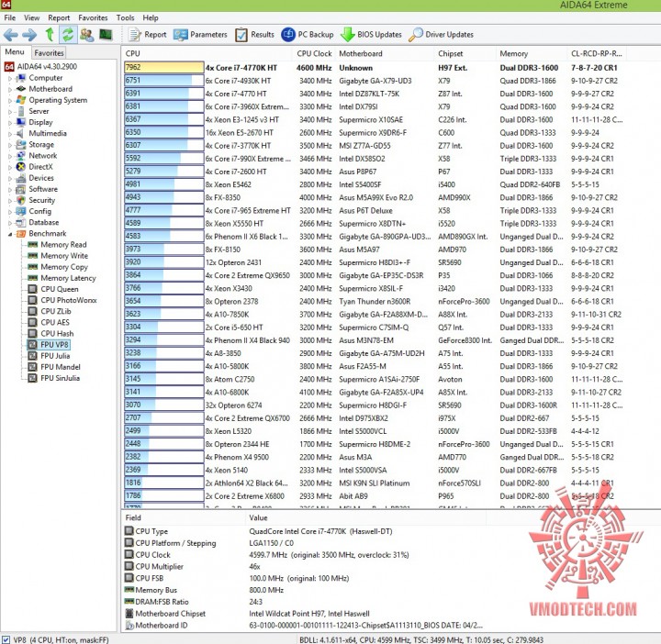The width and height of the screenshot is (661, 644).
Task: Expand the Motherboard tree node
Action: [x=10, y=89]
